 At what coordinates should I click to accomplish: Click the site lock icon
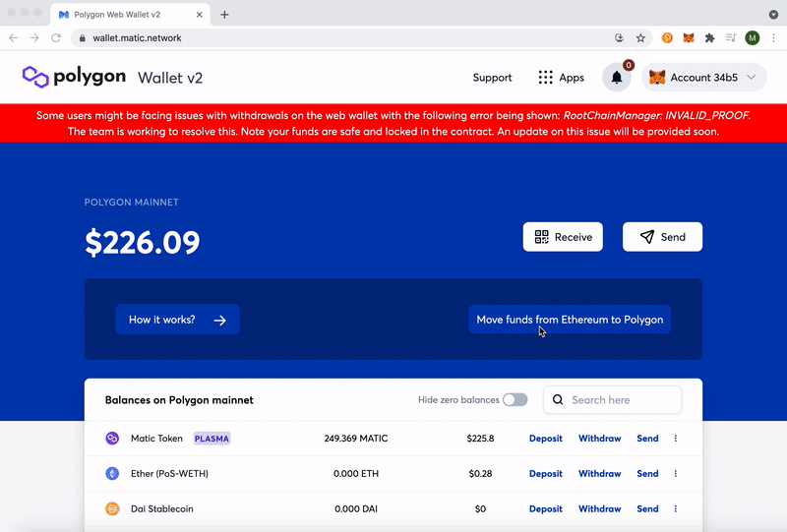83,38
